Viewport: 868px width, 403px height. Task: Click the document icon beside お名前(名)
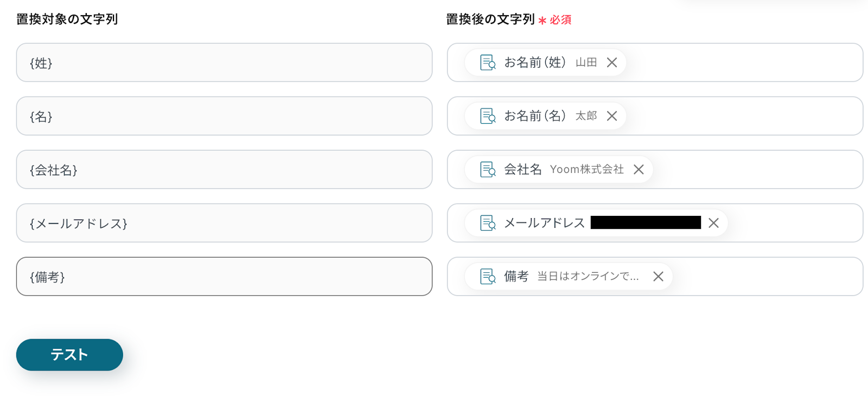(x=488, y=116)
